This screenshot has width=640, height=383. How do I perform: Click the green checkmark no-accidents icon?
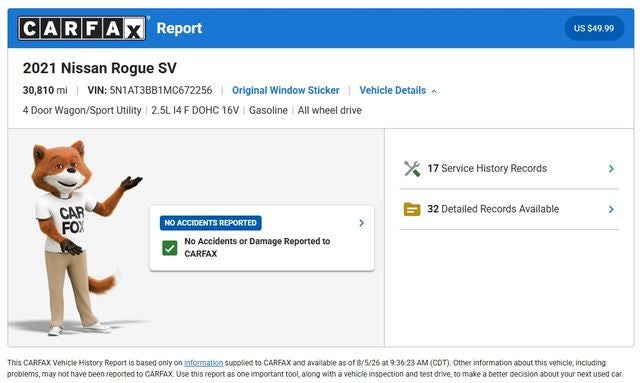click(x=170, y=248)
